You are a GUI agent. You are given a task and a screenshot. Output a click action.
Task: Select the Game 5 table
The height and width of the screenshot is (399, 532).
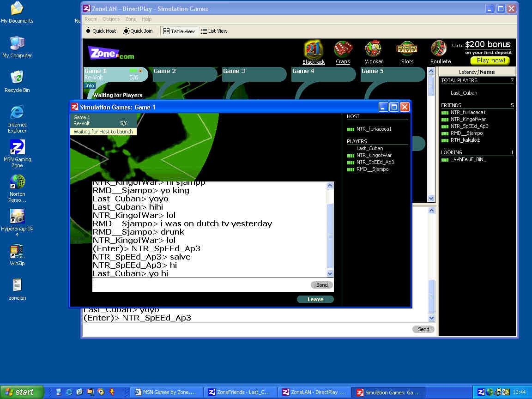[393, 74]
